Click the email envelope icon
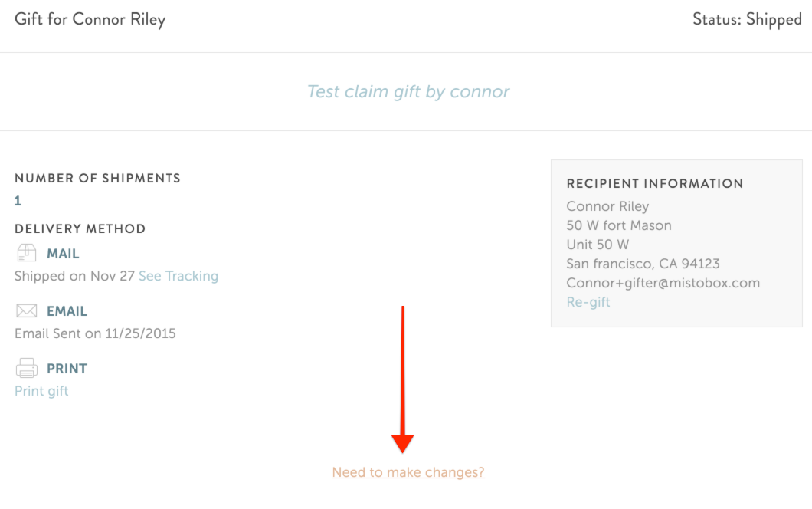The image size is (812, 509). pyautogui.click(x=26, y=310)
